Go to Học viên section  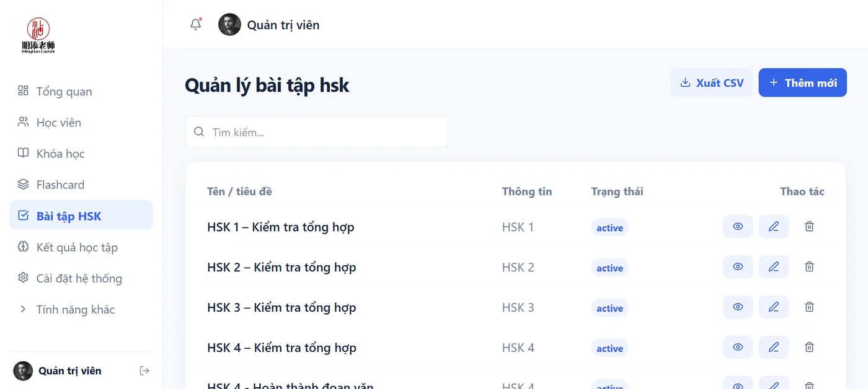point(81,123)
